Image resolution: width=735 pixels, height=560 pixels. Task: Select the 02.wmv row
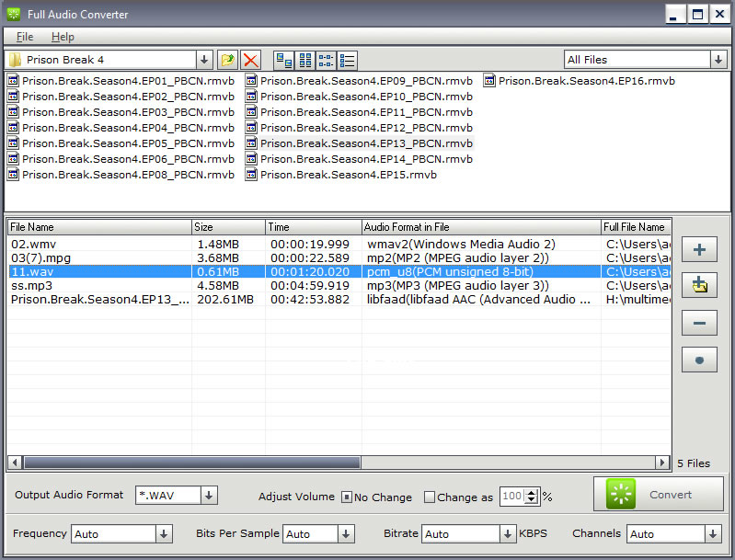click(339, 245)
